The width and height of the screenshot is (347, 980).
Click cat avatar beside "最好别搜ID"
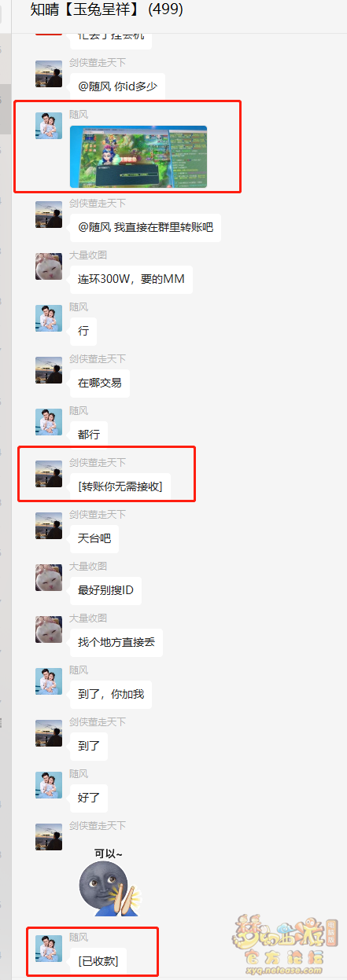pyautogui.click(x=49, y=578)
